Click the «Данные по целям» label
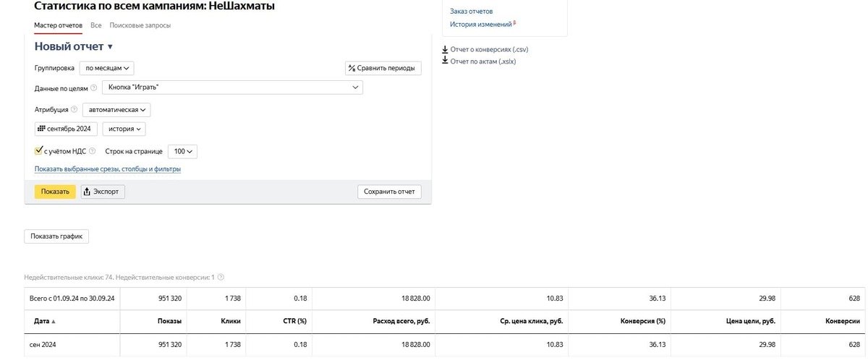 [x=61, y=88]
